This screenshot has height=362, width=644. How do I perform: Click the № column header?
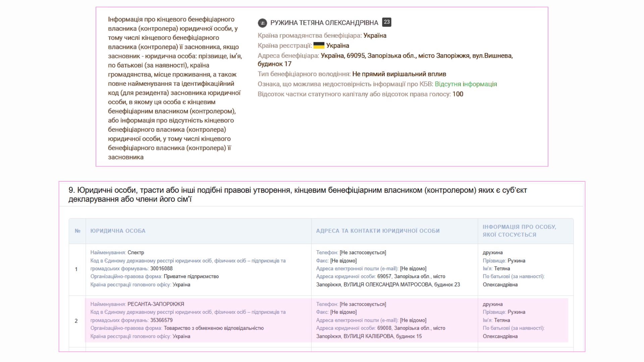tap(77, 231)
